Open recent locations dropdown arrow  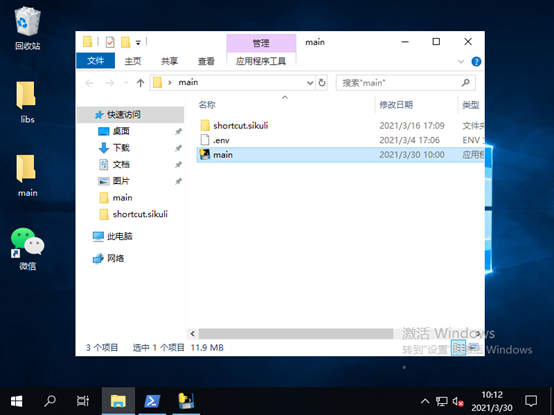coord(126,83)
